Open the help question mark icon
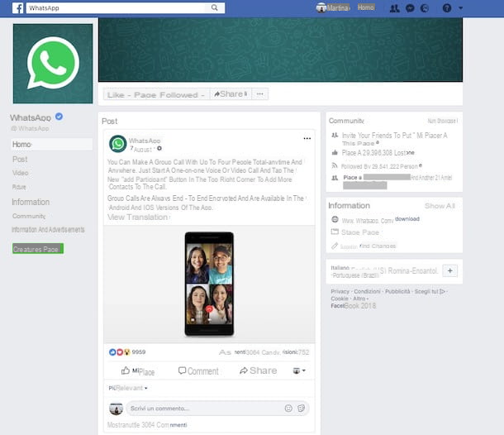The width and height of the screenshot is (504, 435). (447, 8)
